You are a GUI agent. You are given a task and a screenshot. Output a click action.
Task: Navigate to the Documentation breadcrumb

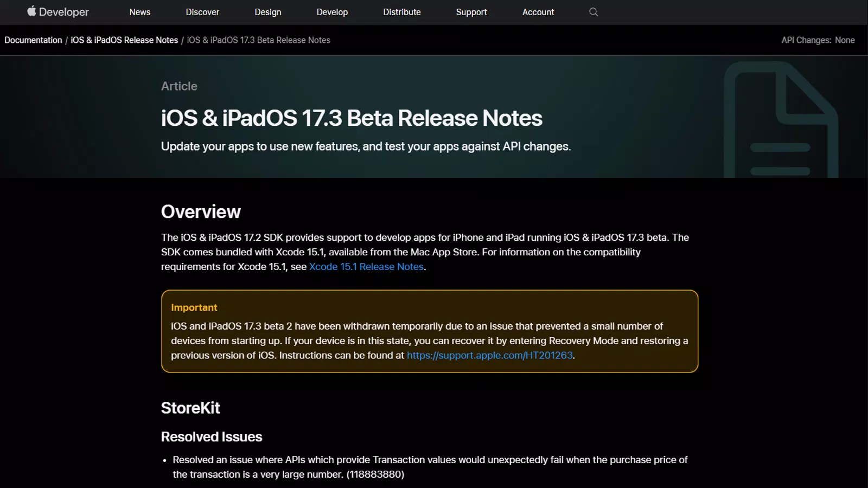click(x=33, y=40)
